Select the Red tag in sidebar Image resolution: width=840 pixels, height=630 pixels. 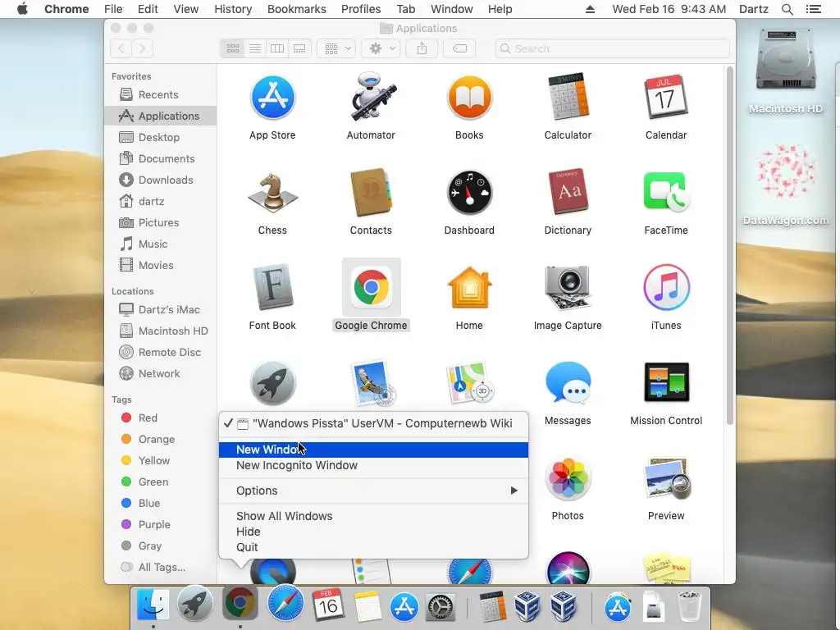pyautogui.click(x=148, y=418)
